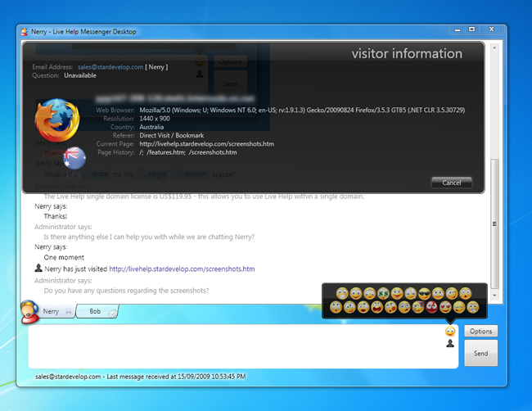Click the Live Help title bar app icon
The width and height of the screenshot is (532, 411).
click(24, 32)
